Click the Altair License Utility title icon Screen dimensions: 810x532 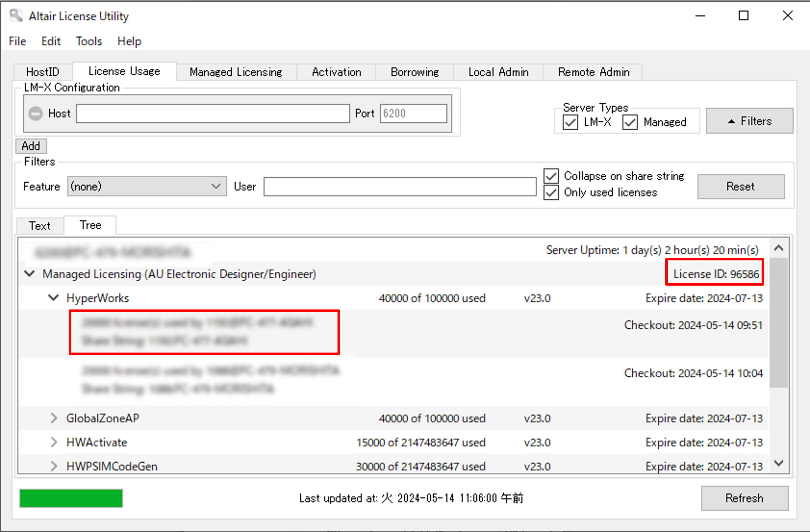tap(16, 16)
